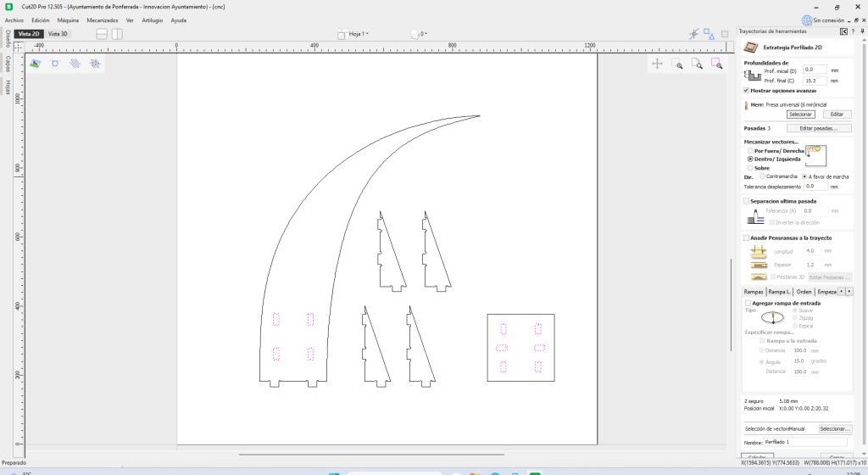Click the cut depth diagram icon

pyautogui.click(x=752, y=75)
